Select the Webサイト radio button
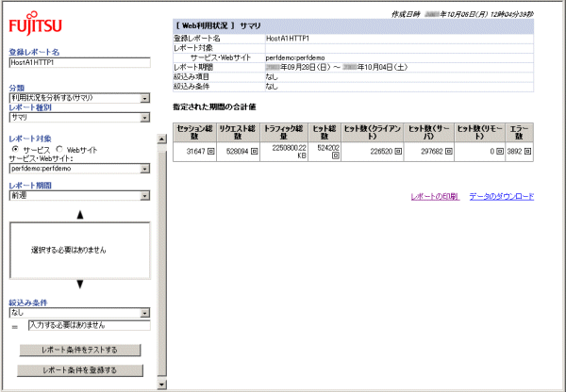 59,149
